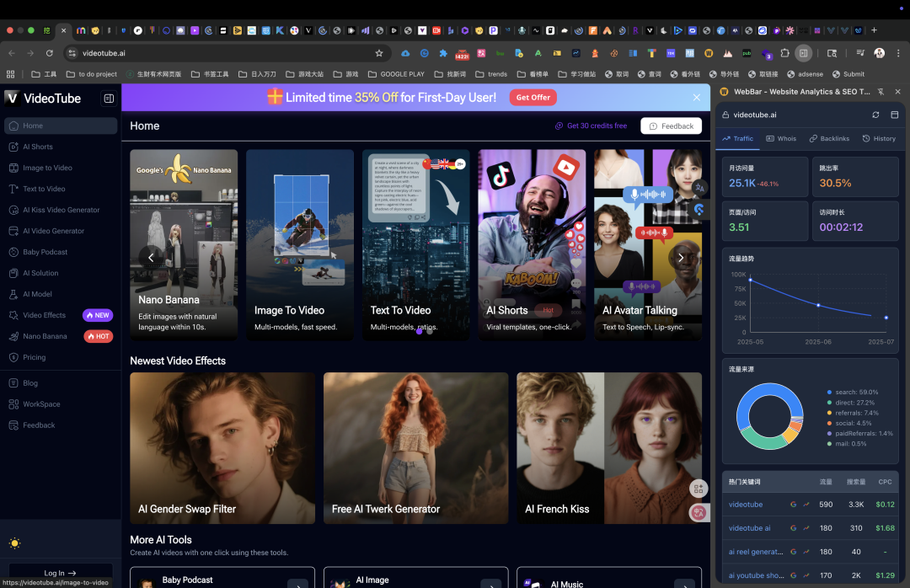Click the videotube ai keyword link
Image resolution: width=910 pixels, height=588 pixels.
click(749, 528)
